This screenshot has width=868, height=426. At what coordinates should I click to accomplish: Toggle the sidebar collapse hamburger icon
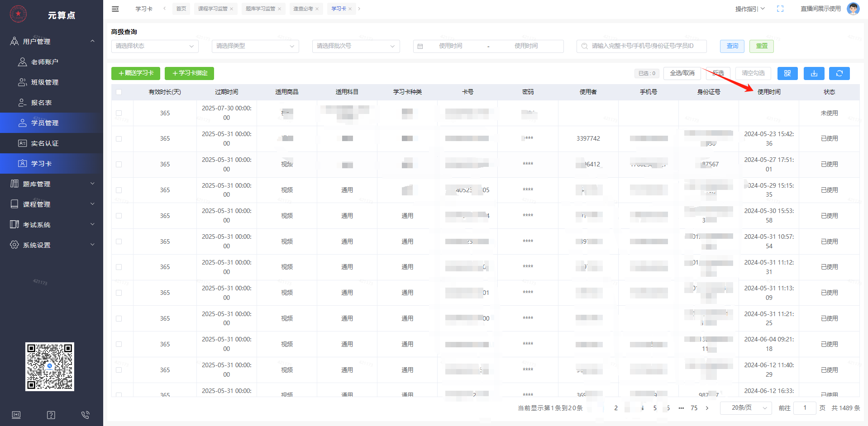point(115,9)
